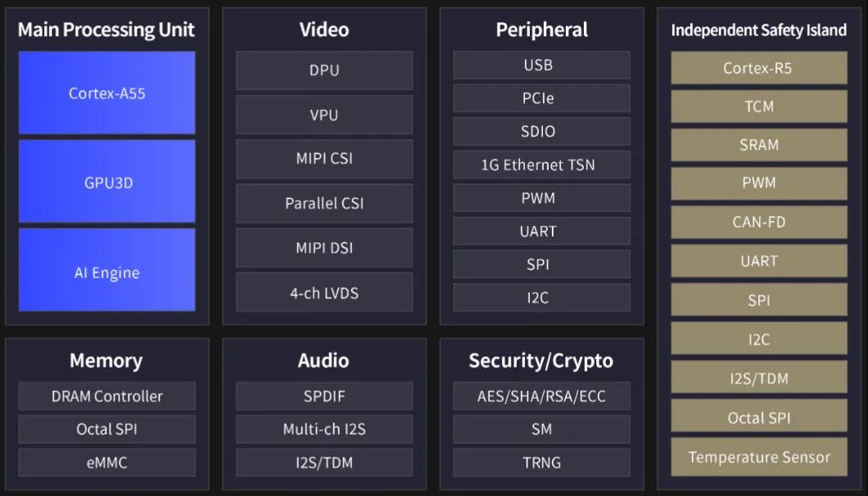Select the DRAM Controller block
This screenshot has width=868, height=496.
coord(106,396)
